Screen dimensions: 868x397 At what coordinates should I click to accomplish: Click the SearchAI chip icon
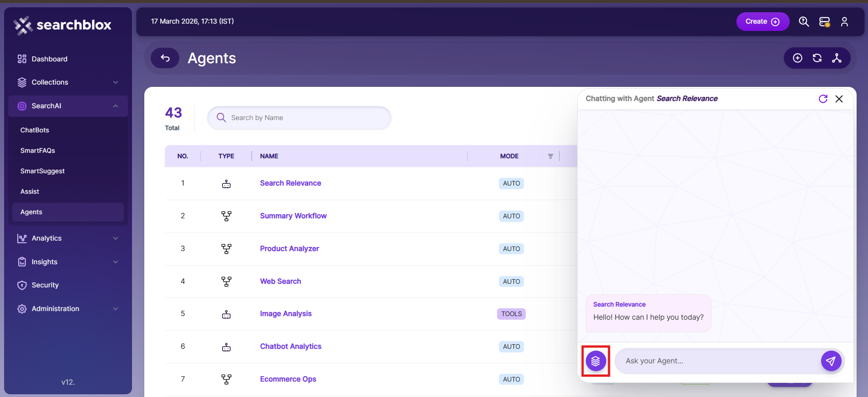[x=22, y=106]
